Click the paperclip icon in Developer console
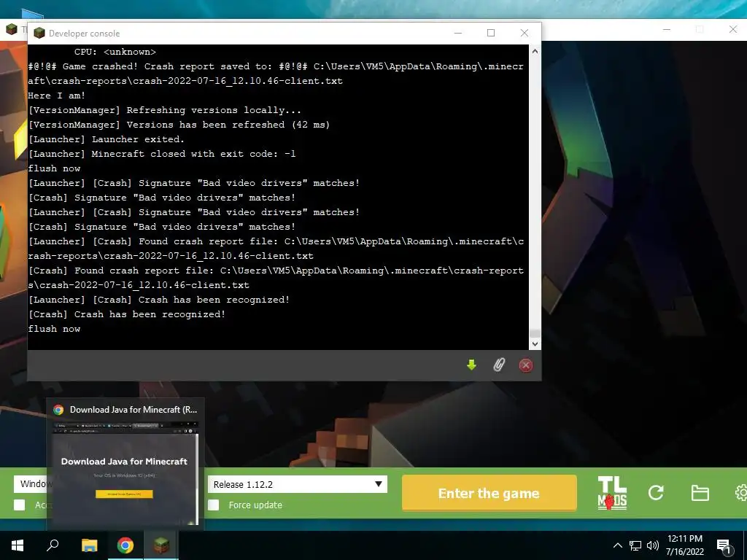This screenshot has height=560, width=747. (499, 365)
